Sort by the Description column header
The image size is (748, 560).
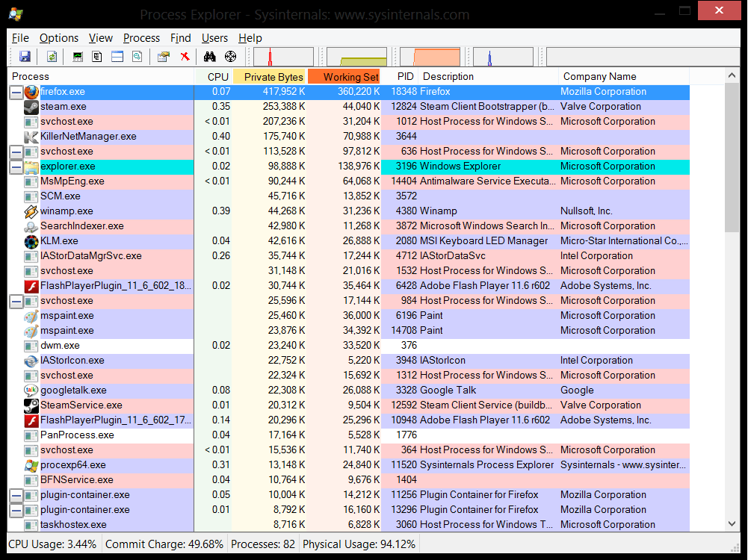[489, 76]
